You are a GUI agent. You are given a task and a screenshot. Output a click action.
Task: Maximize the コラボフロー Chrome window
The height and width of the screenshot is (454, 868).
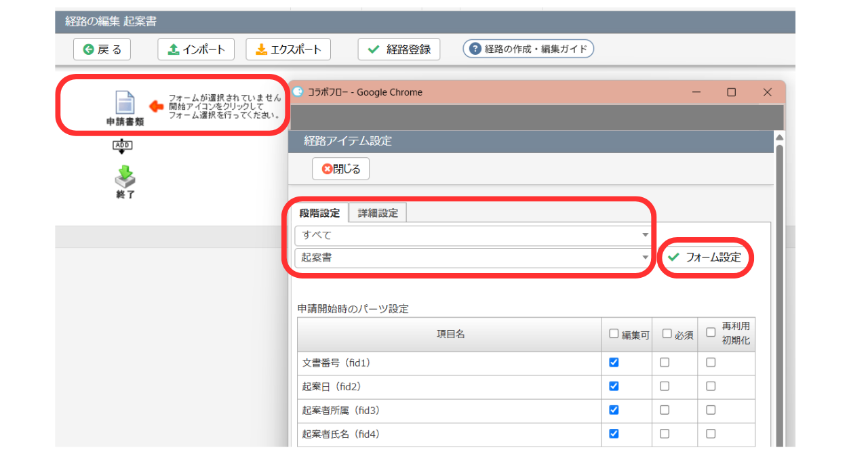pyautogui.click(x=731, y=92)
